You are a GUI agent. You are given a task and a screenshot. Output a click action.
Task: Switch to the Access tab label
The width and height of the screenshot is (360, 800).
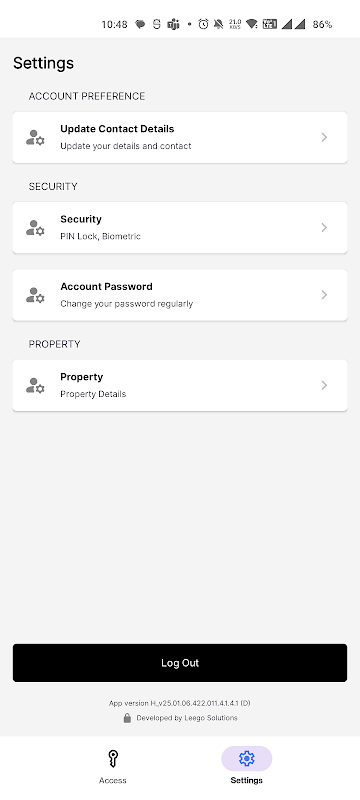pos(113,780)
